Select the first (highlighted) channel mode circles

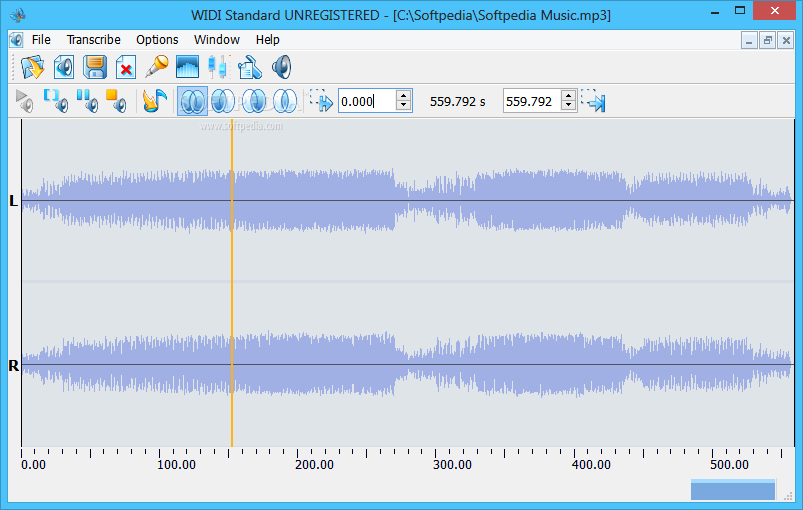point(193,101)
